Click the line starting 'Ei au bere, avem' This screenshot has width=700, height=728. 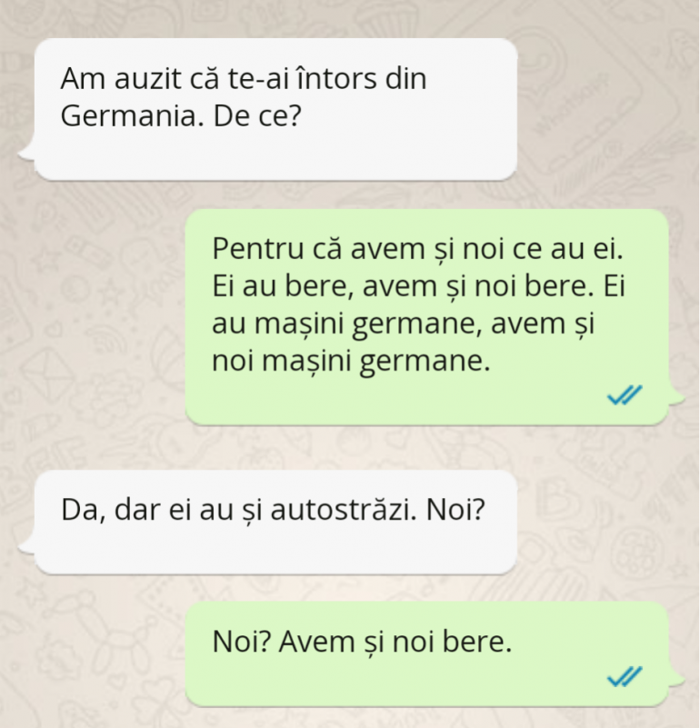pyautogui.click(x=418, y=286)
